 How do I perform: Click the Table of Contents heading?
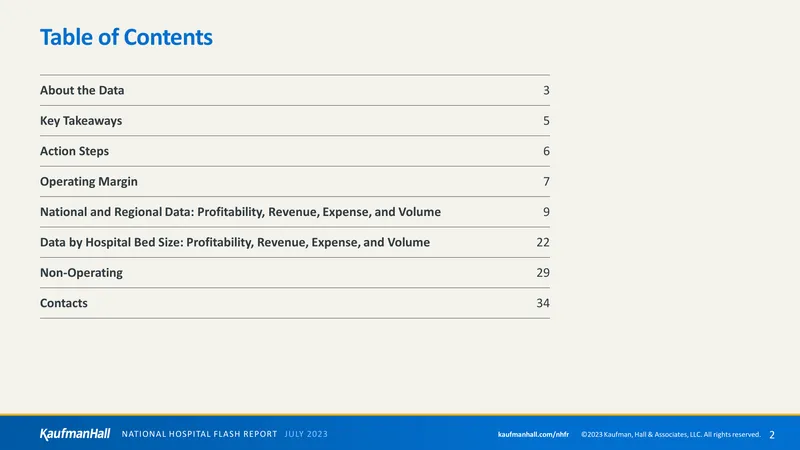pyautogui.click(x=127, y=37)
